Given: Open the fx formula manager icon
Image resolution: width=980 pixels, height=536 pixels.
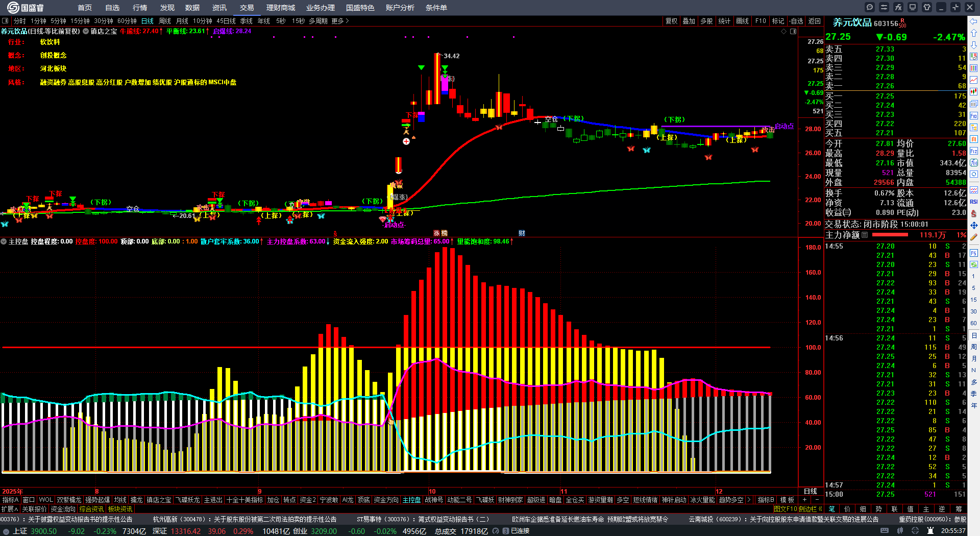Looking at the screenshot, I should [x=898, y=7].
